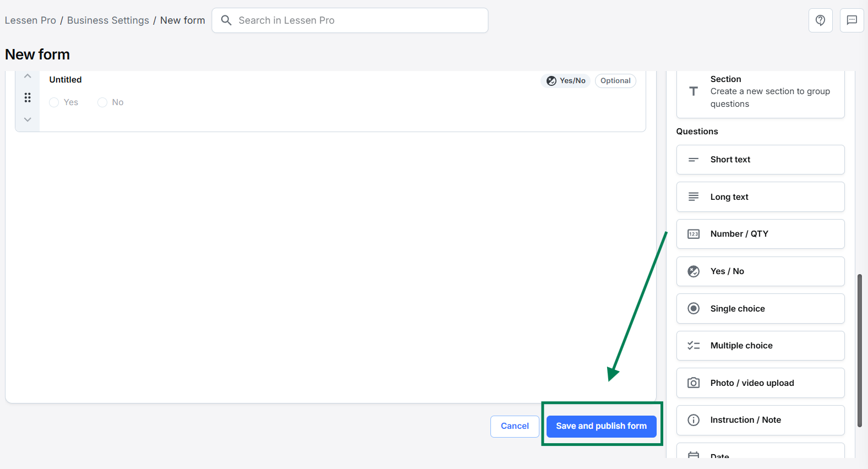868x469 pixels.
Task: Click the Multiple choice checklist icon
Action: click(694, 346)
